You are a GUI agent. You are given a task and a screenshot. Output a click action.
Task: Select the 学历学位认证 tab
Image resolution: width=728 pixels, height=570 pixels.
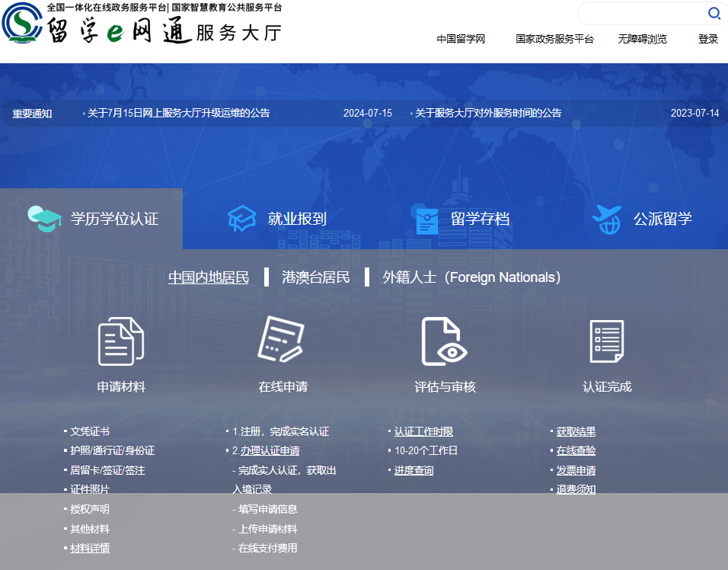coord(91,219)
